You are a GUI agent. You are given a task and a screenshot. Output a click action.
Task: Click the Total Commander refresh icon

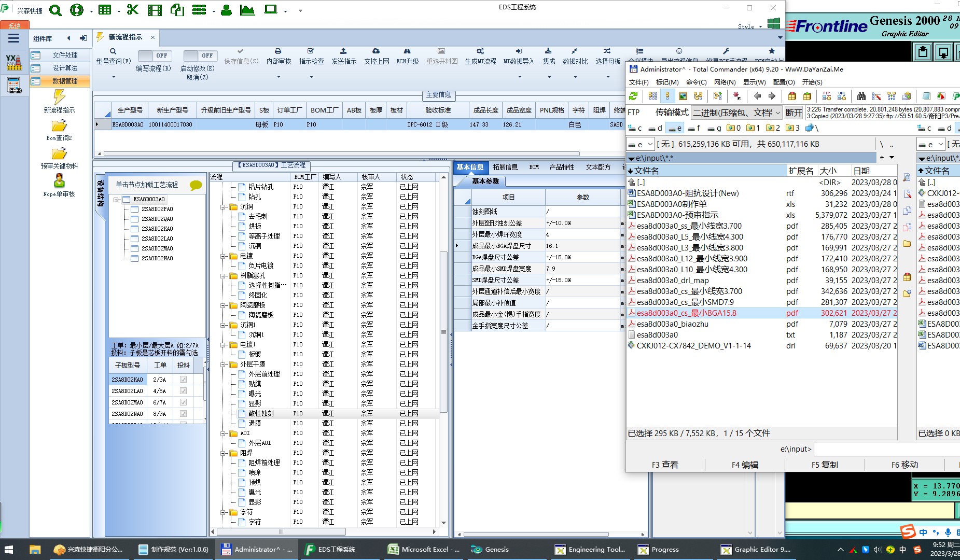[633, 96]
